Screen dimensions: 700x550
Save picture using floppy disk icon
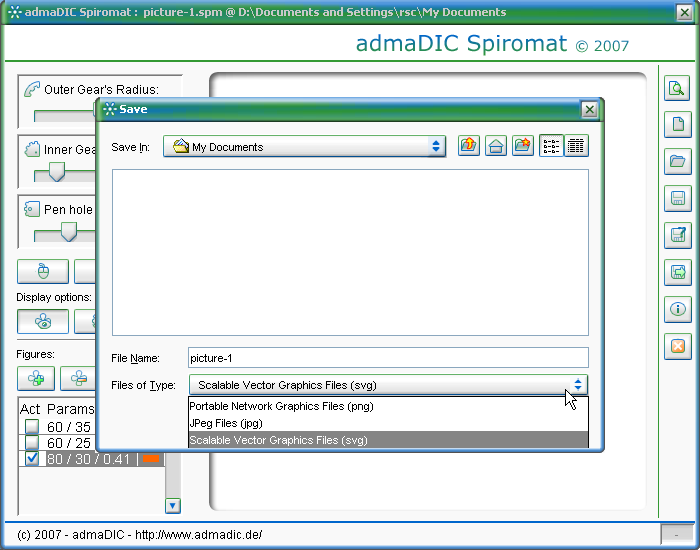click(677, 198)
